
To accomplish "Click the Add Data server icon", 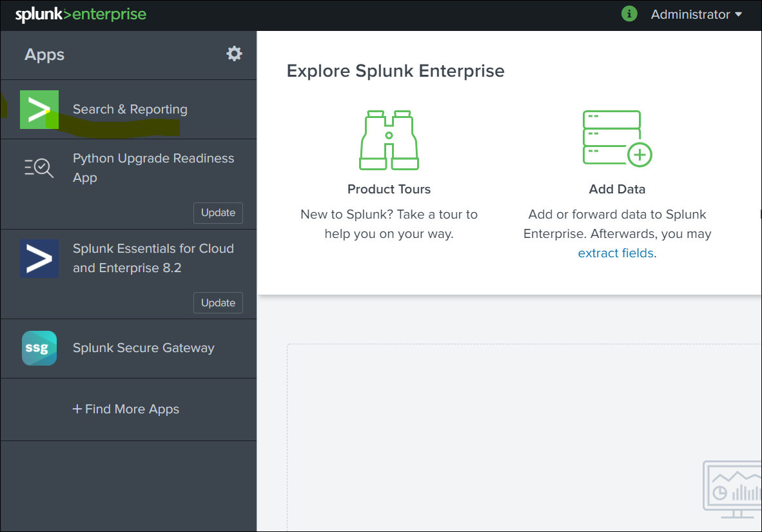I will [617, 139].
